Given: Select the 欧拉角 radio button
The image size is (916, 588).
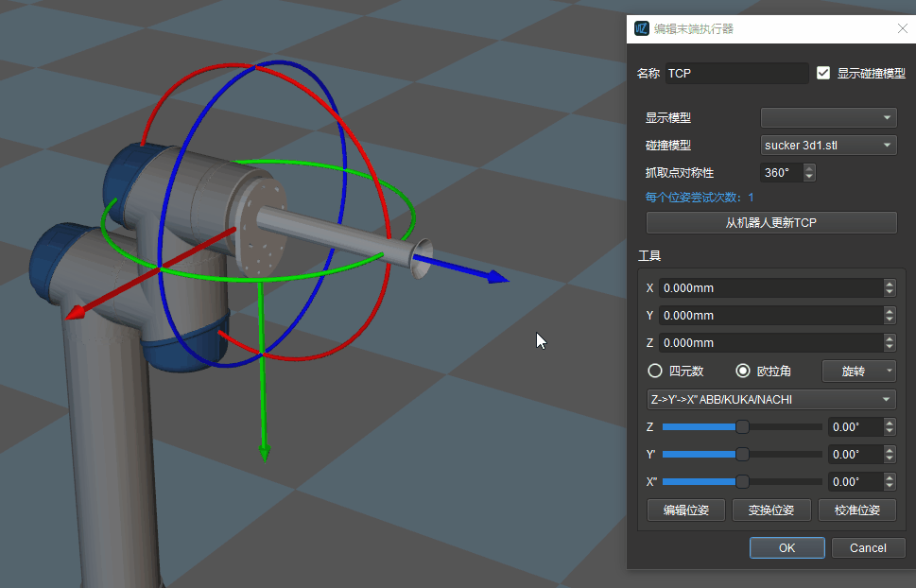Looking at the screenshot, I should (x=743, y=371).
